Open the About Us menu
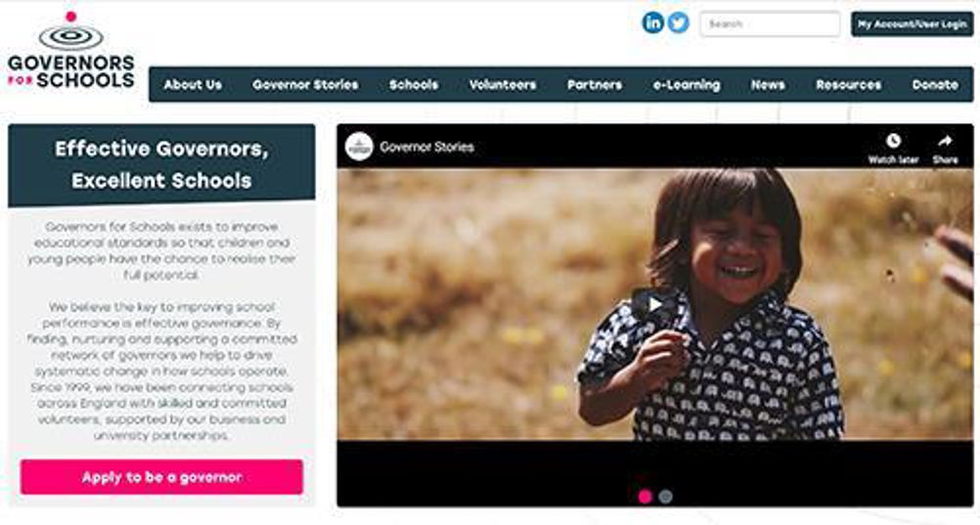Viewport: 980px width, 525px height. 193,84
